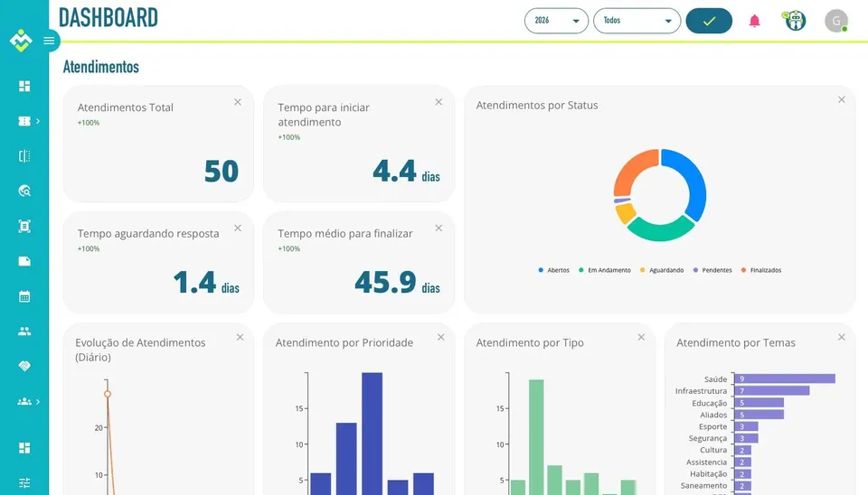Image resolution: width=868 pixels, height=495 pixels.
Task: Close the Tempo aguardando resposta card
Action: 238,228
